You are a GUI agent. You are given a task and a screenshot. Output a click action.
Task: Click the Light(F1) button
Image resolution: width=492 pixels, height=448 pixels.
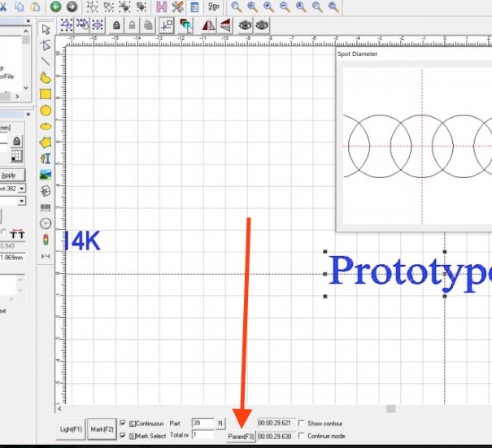72,429
